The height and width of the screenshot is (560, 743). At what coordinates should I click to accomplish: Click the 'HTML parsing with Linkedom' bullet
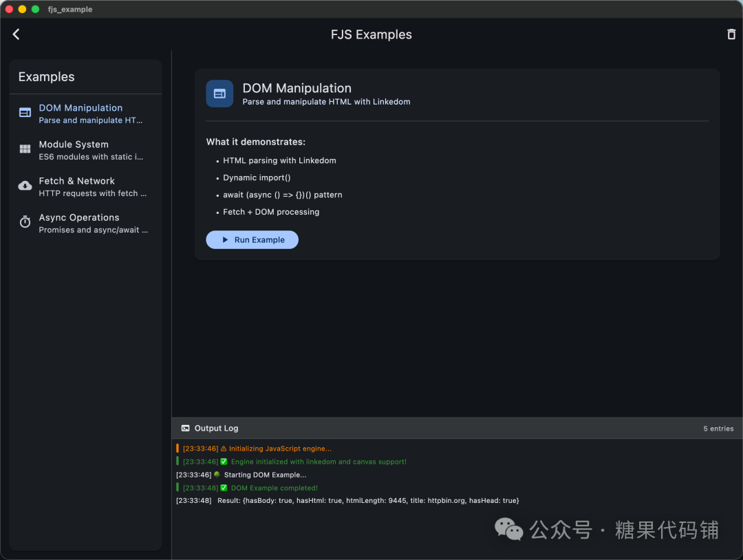pyautogui.click(x=279, y=160)
